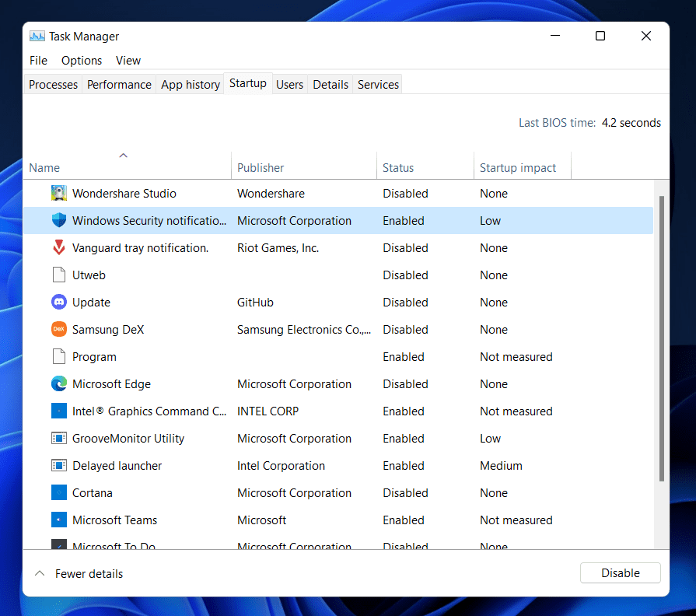The width and height of the screenshot is (696, 616).
Task: Click Low impact in the GrooveMonitor row
Action: (490, 439)
